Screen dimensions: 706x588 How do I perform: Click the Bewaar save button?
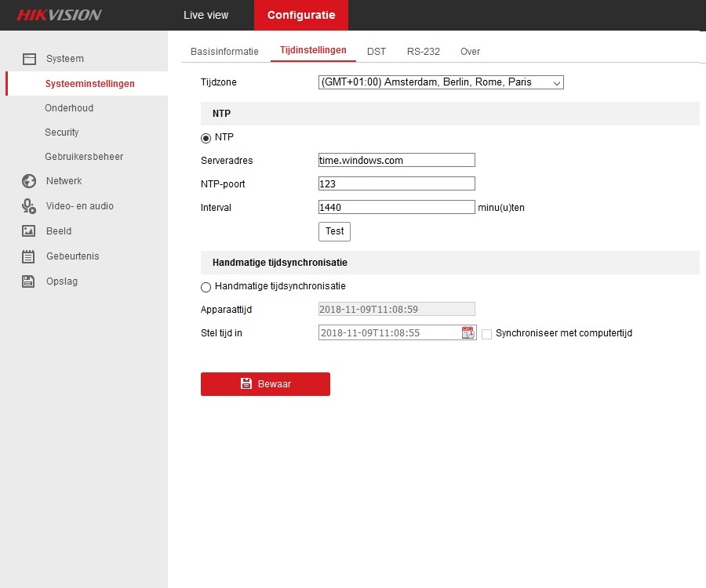point(265,383)
